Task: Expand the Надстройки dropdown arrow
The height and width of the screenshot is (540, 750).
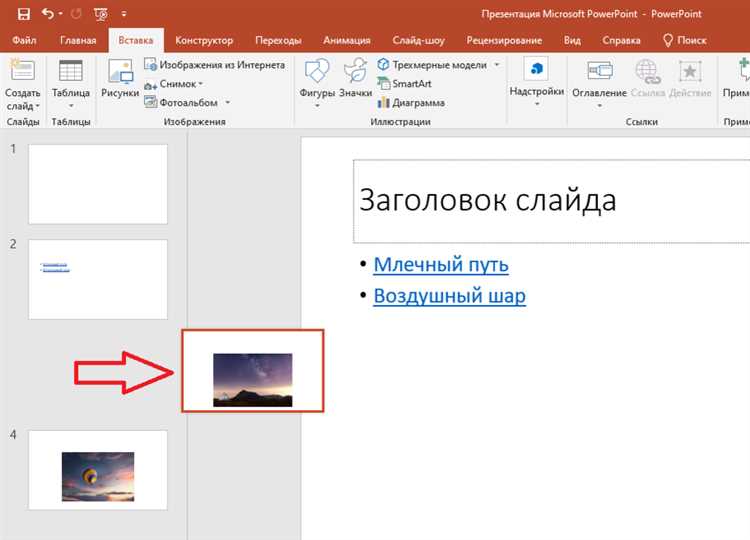Action: coord(537,104)
